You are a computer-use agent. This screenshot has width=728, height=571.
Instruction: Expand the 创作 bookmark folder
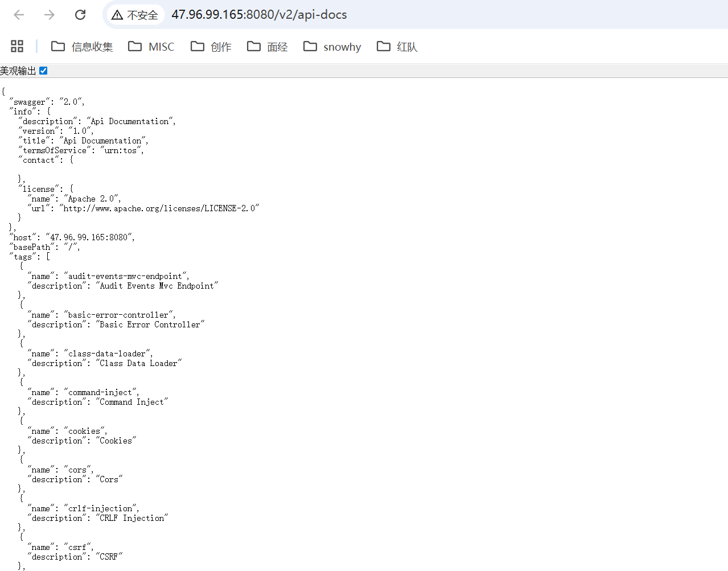[211, 47]
